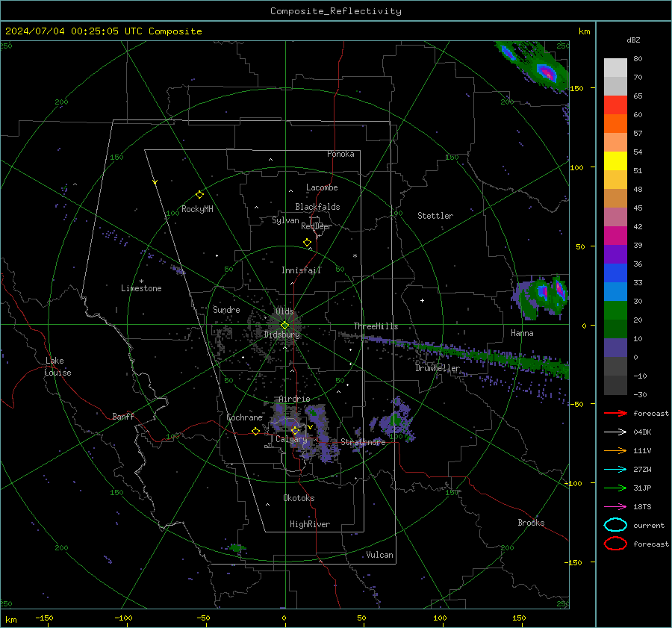Click the RedDeer city label
Image resolution: width=672 pixels, height=628 pixels.
pos(317,226)
